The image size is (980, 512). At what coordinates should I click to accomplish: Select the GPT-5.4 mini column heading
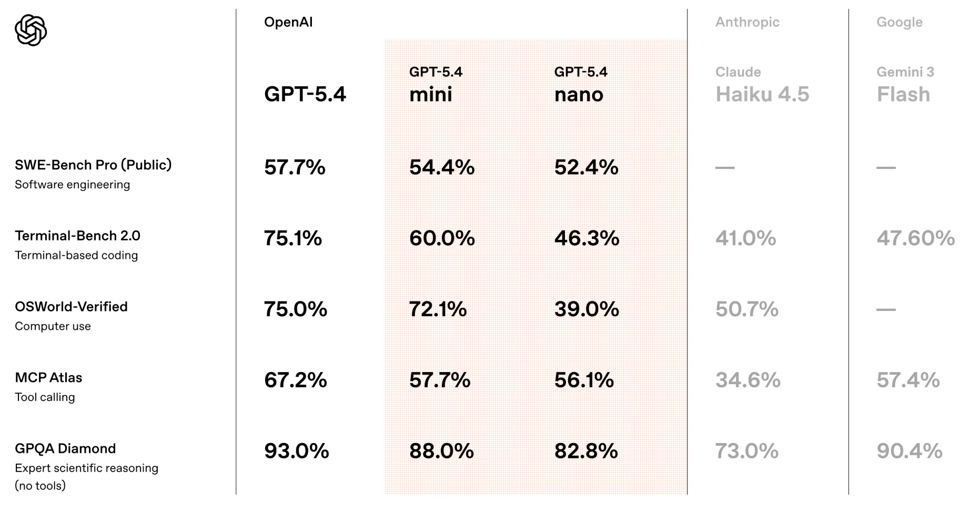point(436,85)
